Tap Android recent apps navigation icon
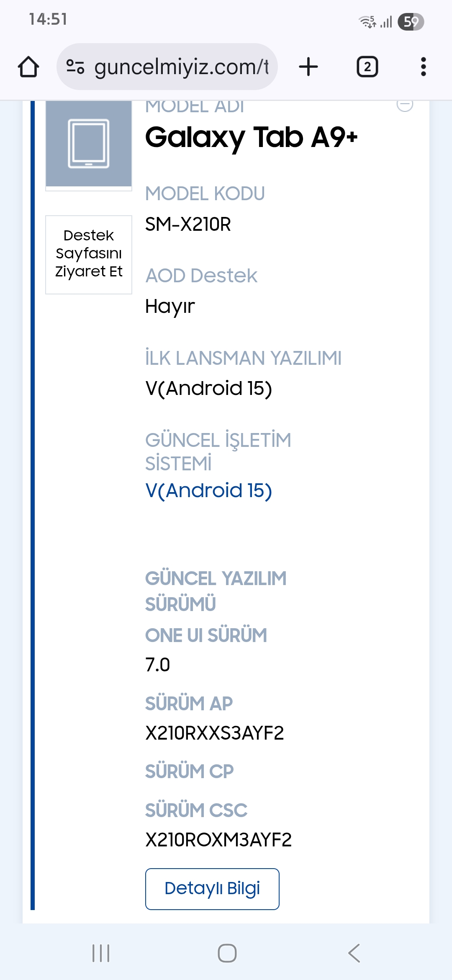The height and width of the screenshot is (980, 452). [x=101, y=953]
